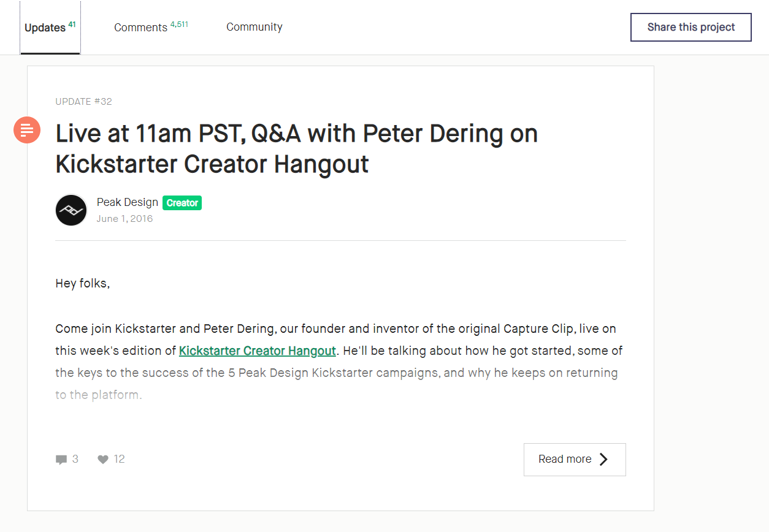Open the update title about Peter Dering Q&A

pos(297,149)
